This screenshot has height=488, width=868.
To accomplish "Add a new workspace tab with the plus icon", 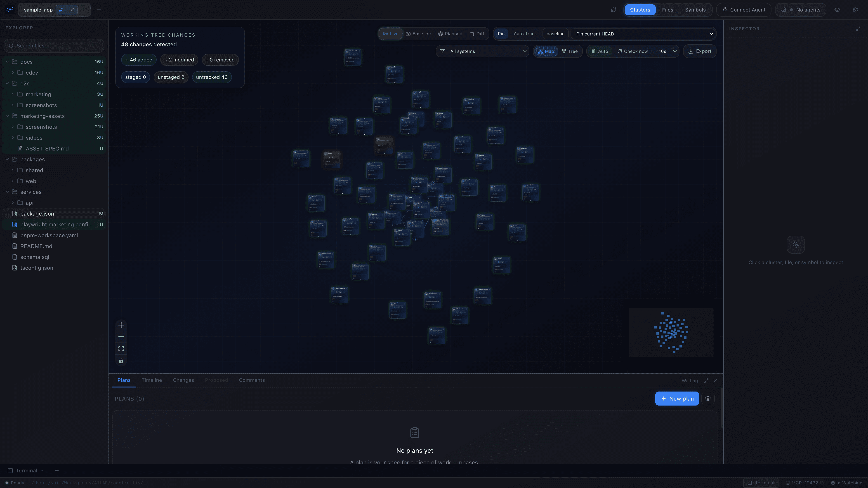I will click(99, 10).
